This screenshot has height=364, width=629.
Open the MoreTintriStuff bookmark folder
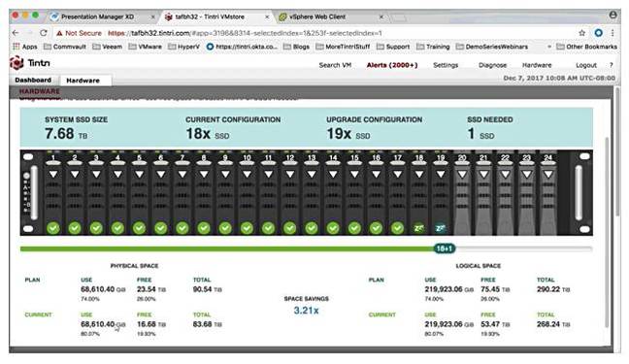pyautogui.click(x=343, y=47)
